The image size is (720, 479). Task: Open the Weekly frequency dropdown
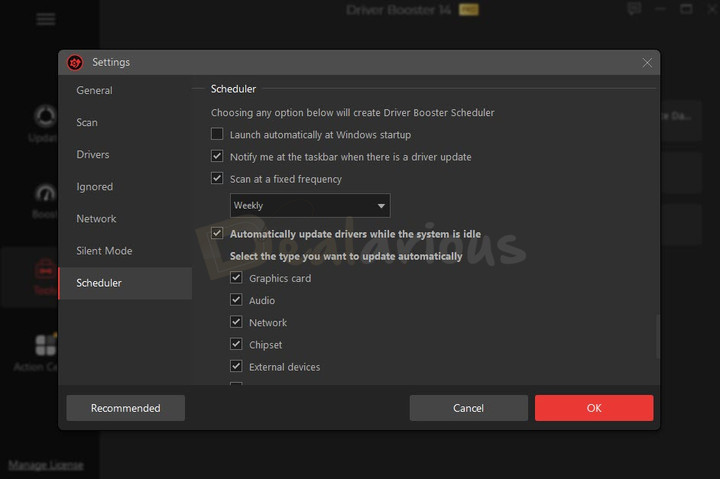point(310,205)
